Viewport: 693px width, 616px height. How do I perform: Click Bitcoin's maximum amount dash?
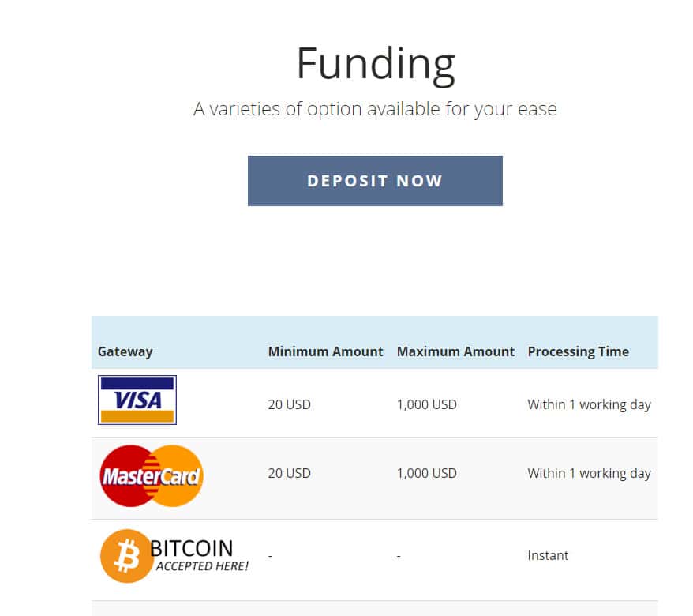click(399, 556)
